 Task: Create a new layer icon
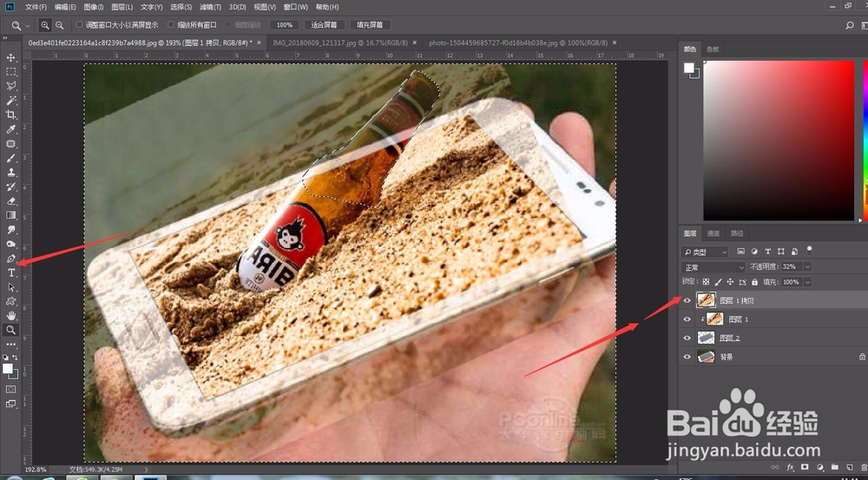(849, 468)
